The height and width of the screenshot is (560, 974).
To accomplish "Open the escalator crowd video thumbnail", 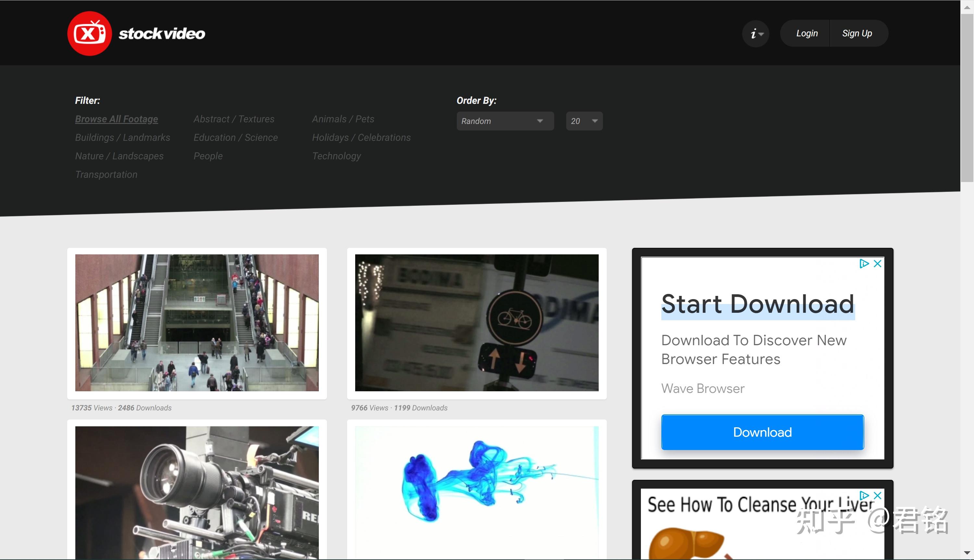I will click(x=197, y=323).
